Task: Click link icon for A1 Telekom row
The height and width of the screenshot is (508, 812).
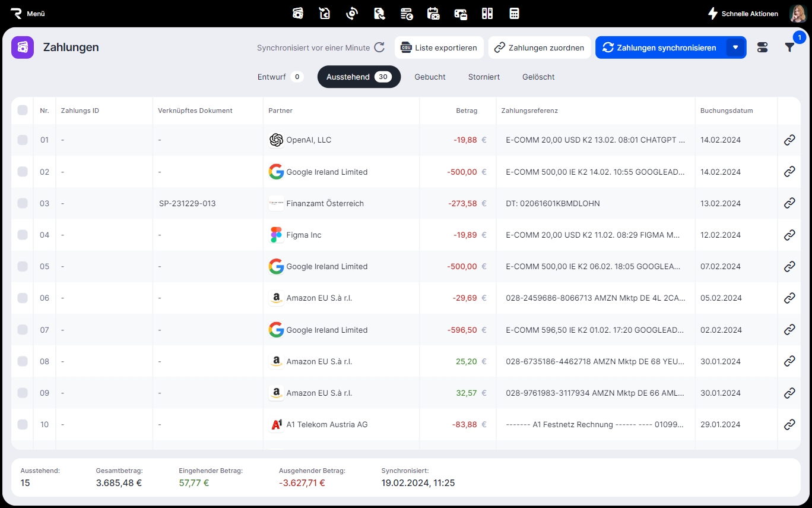Action: (x=789, y=424)
